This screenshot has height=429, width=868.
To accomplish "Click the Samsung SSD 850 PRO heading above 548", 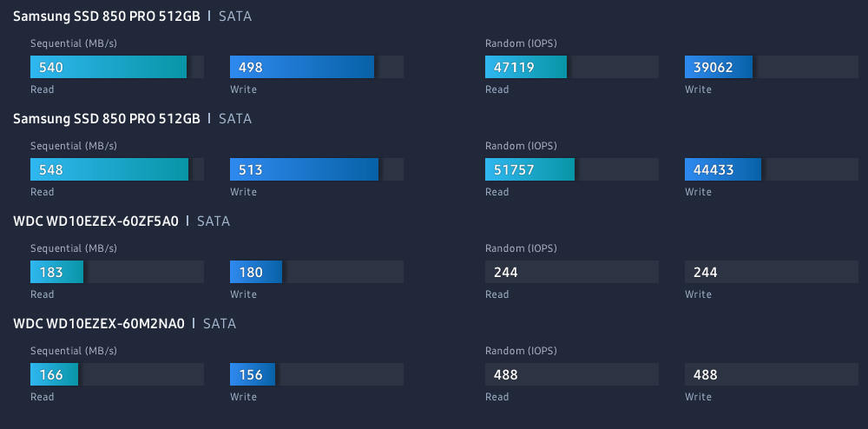I will pos(107,119).
